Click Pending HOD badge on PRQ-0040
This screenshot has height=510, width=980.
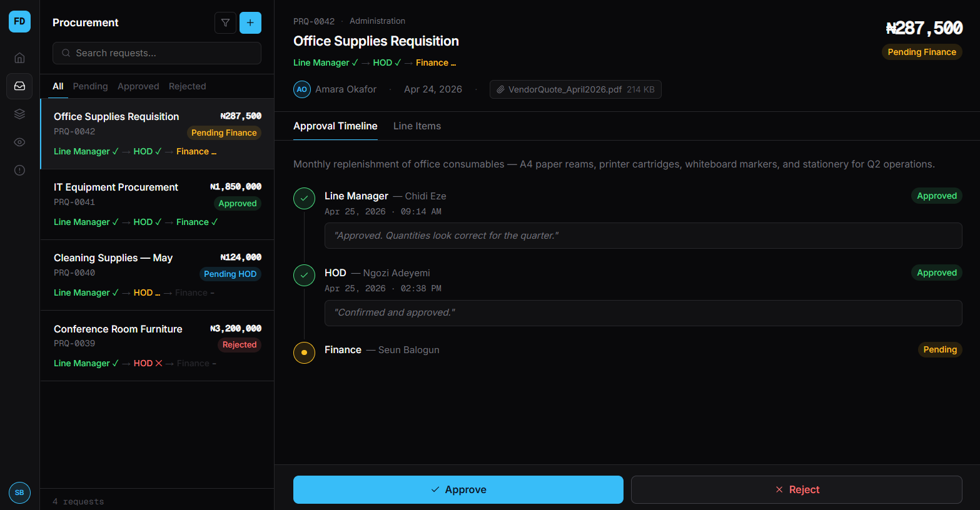pos(230,274)
